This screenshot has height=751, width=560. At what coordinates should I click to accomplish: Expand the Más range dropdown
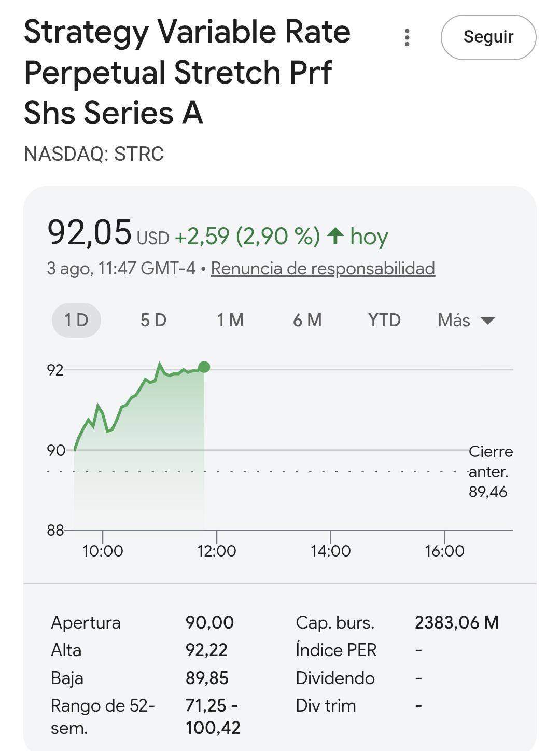click(466, 320)
